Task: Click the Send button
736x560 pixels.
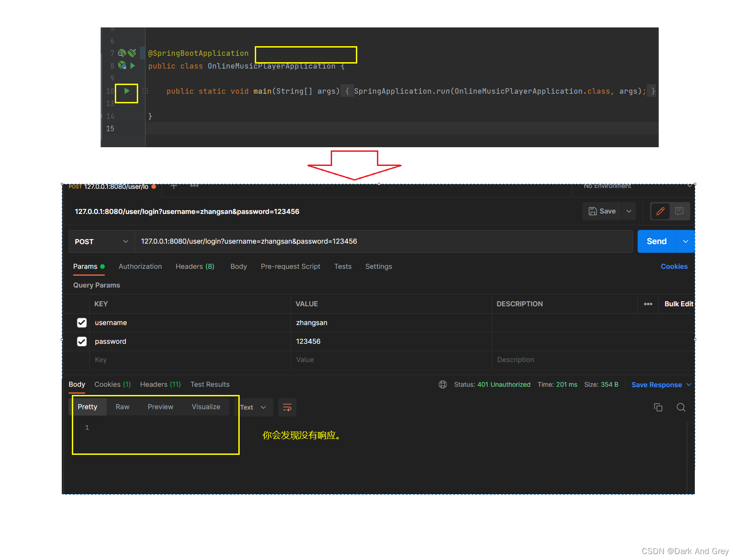Action: pyautogui.click(x=656, y=241)
